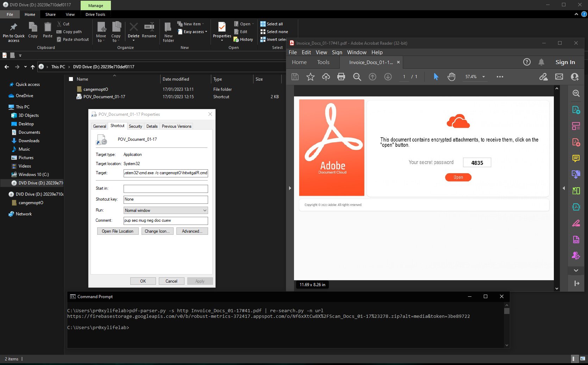Select the Hand pan tool in Acrobat
This screenshot has height=365, width=588.
tap(451, 77)
